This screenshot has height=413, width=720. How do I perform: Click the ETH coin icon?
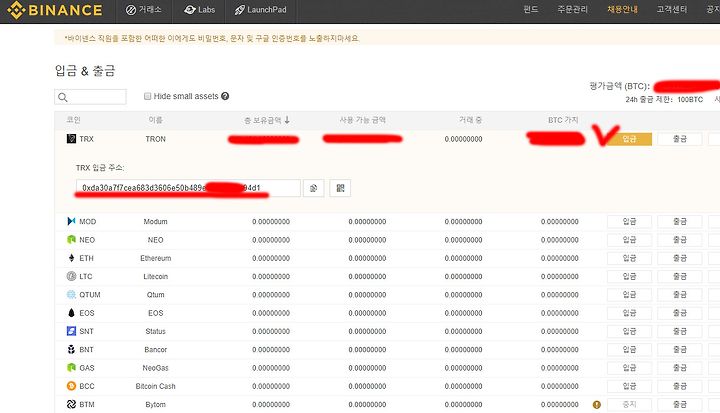(x=71, y=258)
